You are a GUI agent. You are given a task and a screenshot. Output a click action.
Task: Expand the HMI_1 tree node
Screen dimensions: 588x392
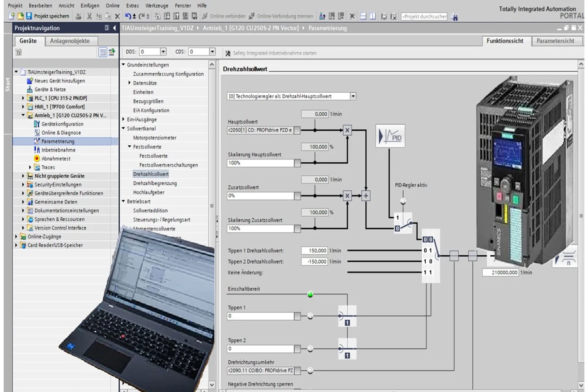tap(23, 107)
